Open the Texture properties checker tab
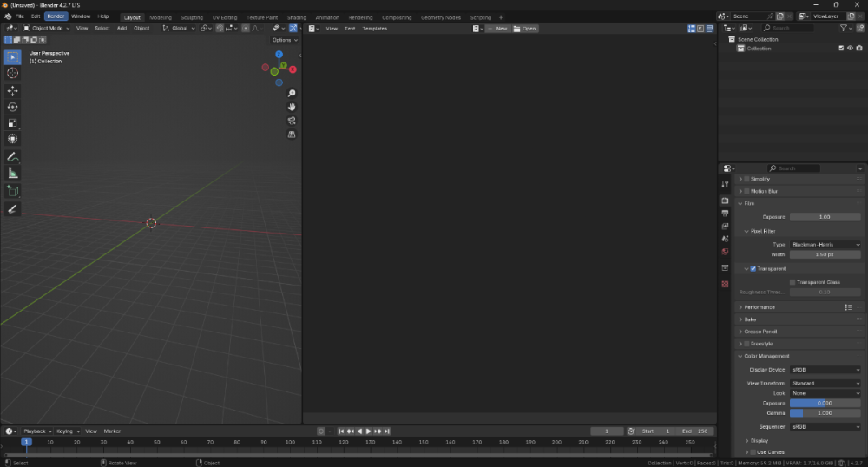The height and width of the screenshot is (467, 868). (725, 284)
